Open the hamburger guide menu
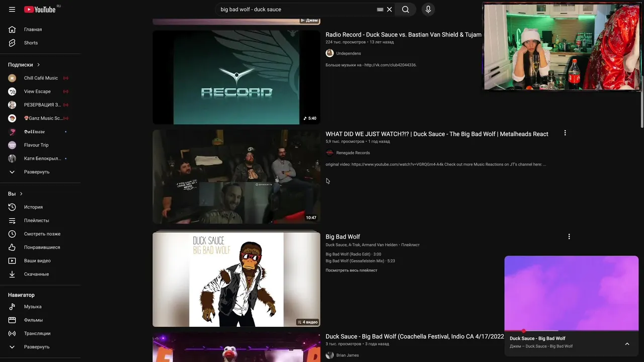This screenshot has width=644, height=362. [x=12, y=10]
